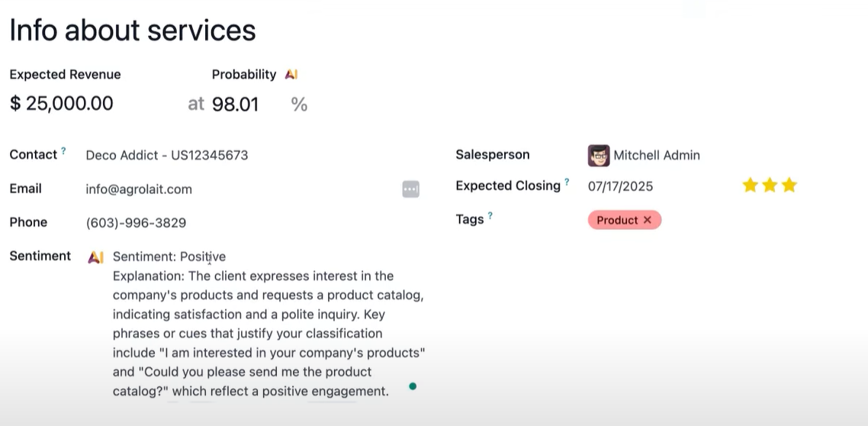Set priority to the first star

750,186
